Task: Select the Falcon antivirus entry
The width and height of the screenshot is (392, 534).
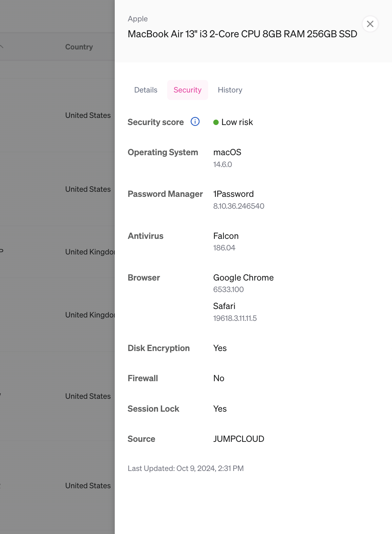Action: [x=226, y=236]
